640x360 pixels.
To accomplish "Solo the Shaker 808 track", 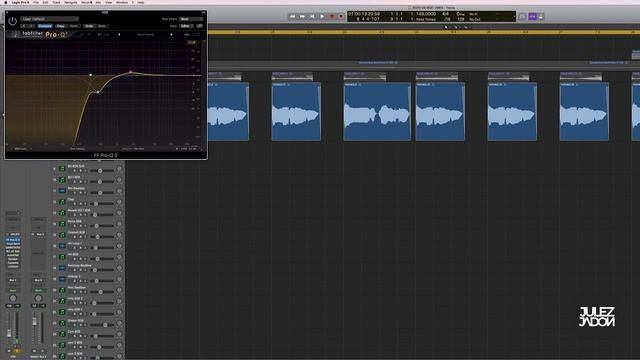I will click(x=80, y=325).
